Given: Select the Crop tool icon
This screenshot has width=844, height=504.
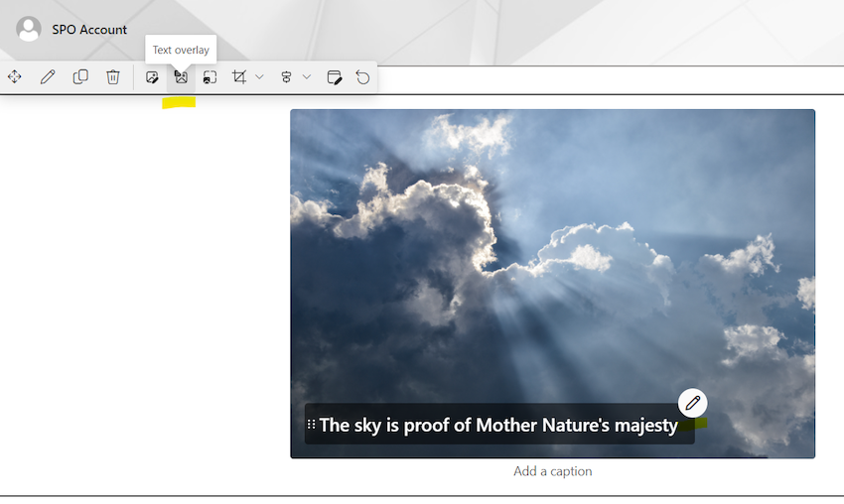Looking at the screenshot, I should click(239, 77).
